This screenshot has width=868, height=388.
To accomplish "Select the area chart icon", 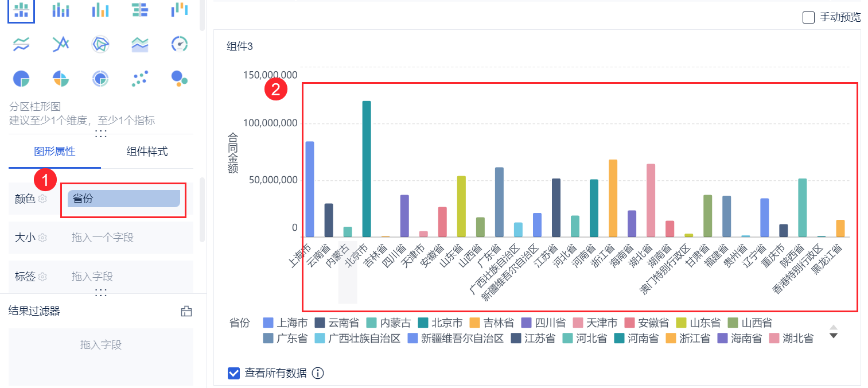I will 140,44.
